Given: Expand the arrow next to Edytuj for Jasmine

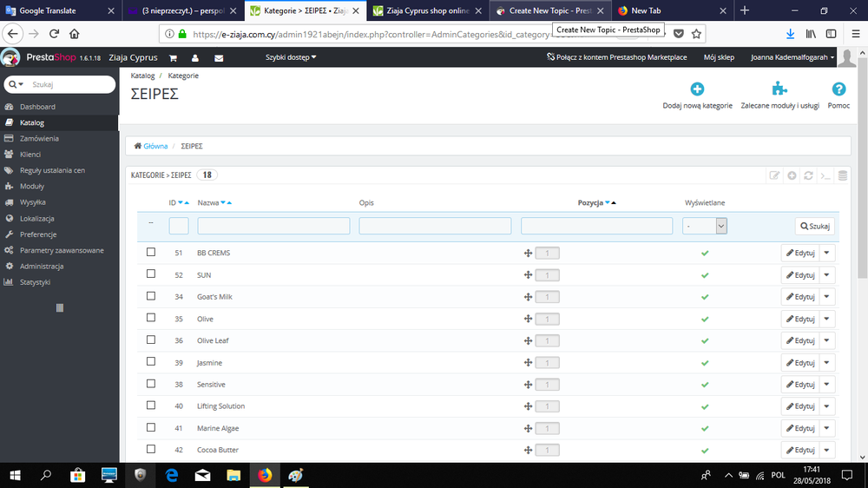Looking at the screenshot, I should 826,363.
